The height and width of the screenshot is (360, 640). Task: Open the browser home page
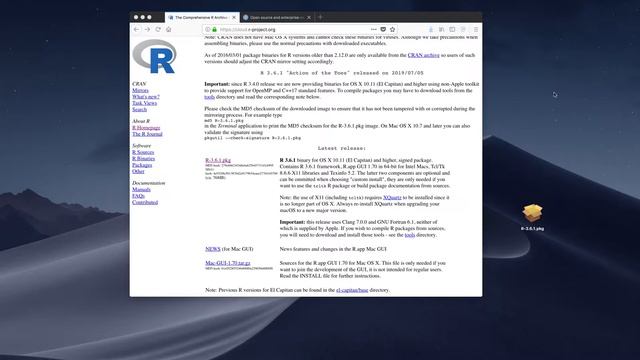click(169, 29)
